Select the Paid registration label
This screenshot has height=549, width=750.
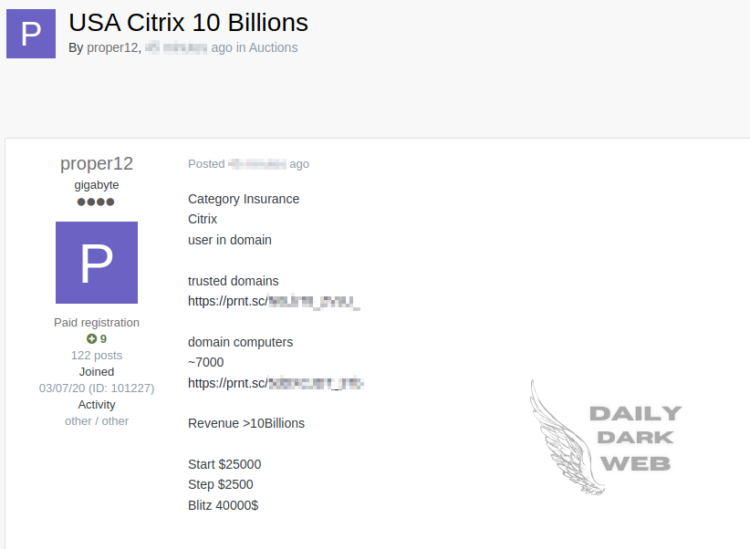coord(97,323)
